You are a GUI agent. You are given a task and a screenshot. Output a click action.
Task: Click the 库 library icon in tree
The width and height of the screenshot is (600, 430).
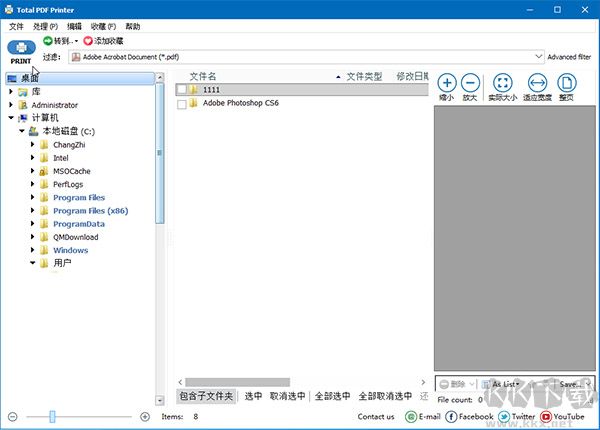pyautogui.click(x=23, y=92)
